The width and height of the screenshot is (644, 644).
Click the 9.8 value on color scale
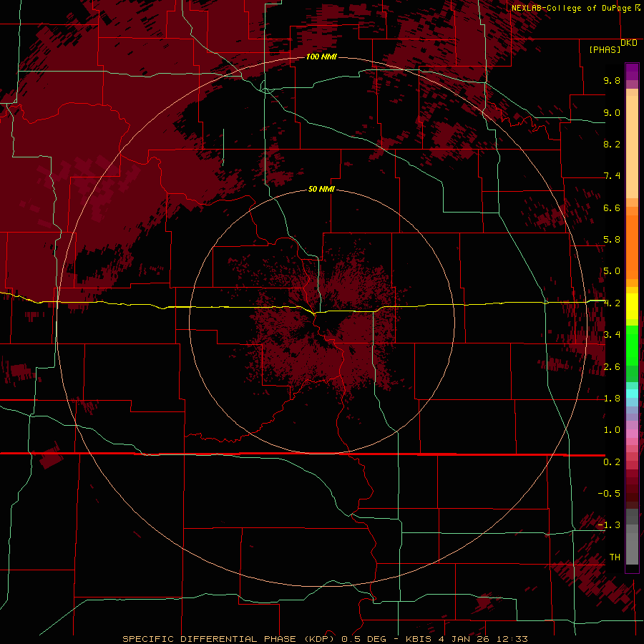[612, 81]
